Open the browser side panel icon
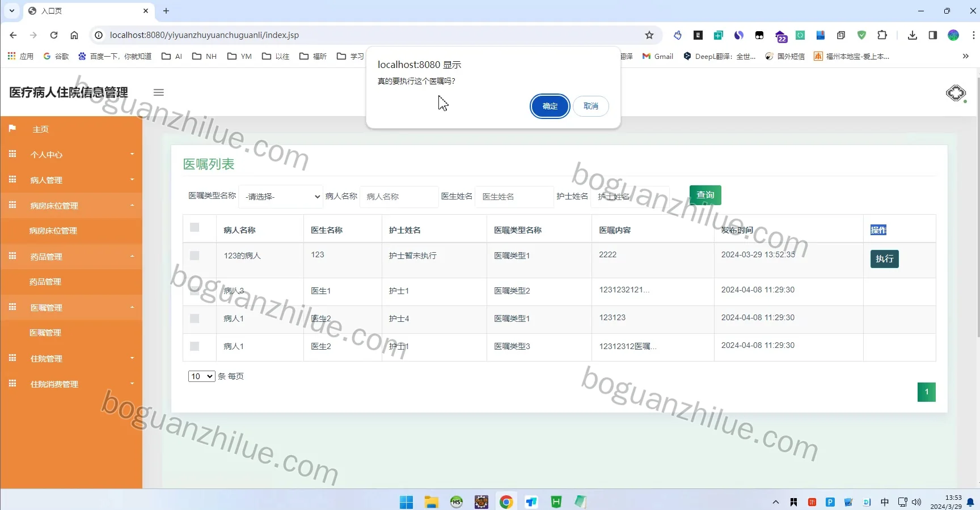The image size is (980, 510). click(x=933, y=35)
